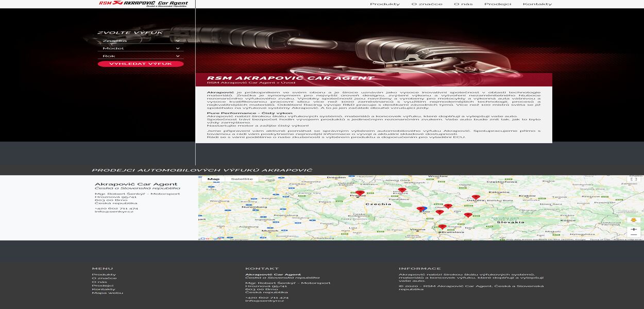This screenshot has width=644, height=309.
Task: Click the RSM Akrapovič Car Agent logo
Action: 143,4
